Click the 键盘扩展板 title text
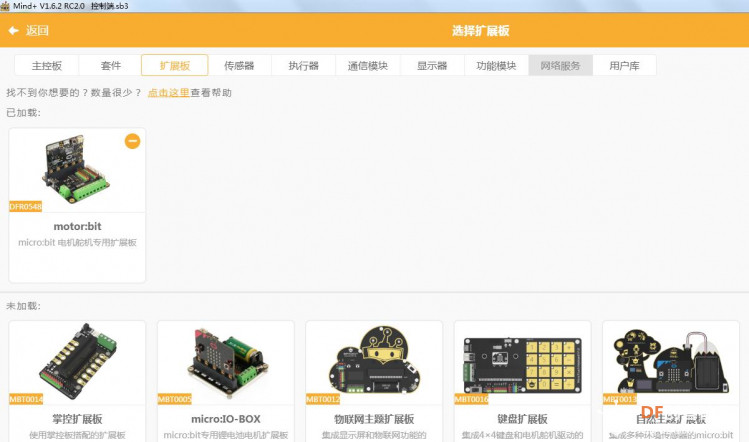Viewport: 749px width, 442px height. pyautogui.click(x=523, y=419)
